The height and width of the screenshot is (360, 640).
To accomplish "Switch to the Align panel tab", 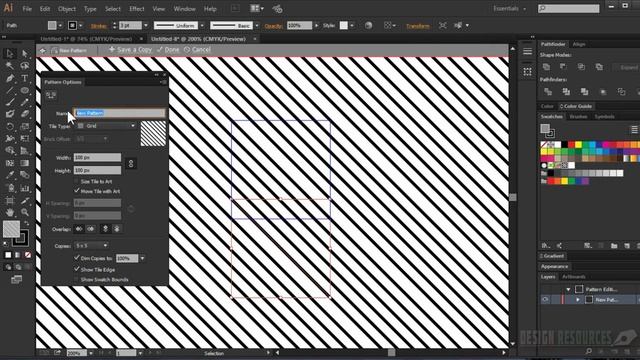I will pyautogui.click(x=579, y=44).
